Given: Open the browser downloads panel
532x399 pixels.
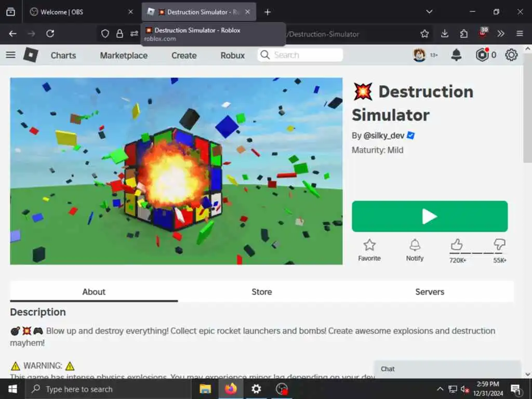Looking at the screenshot, I should coord(445,34).
